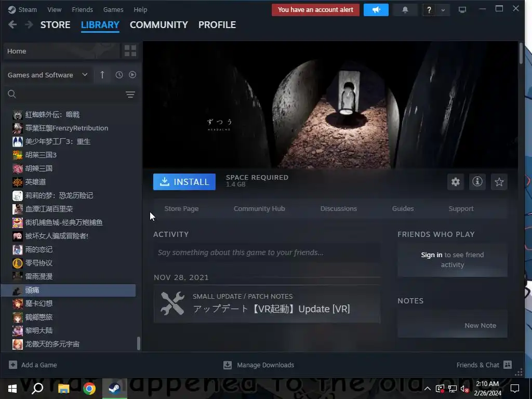Click the library search magnifier icon

(x=12, y=94)
